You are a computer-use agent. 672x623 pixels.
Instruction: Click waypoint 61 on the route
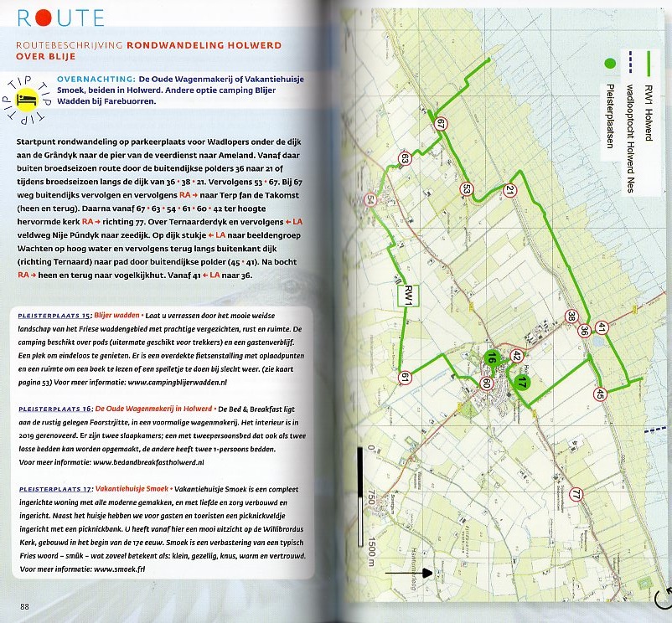tap(405, 378)
